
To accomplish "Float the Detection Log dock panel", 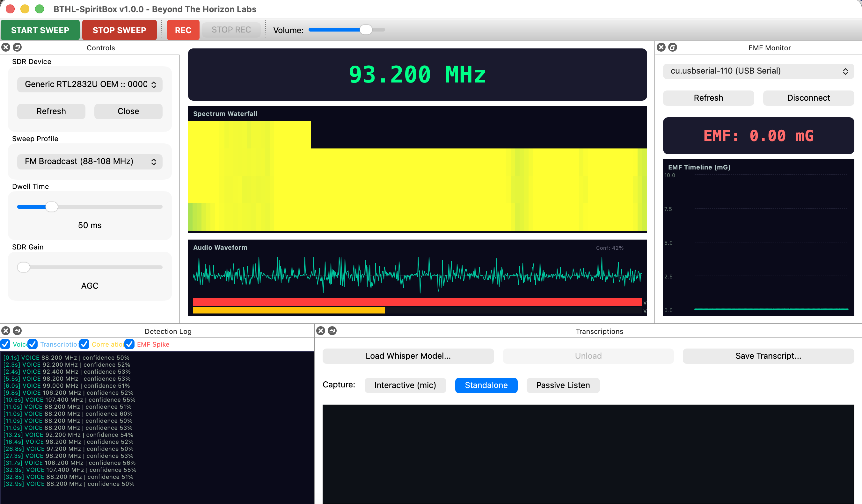I will pyautogui.click(x=17, y=331).
